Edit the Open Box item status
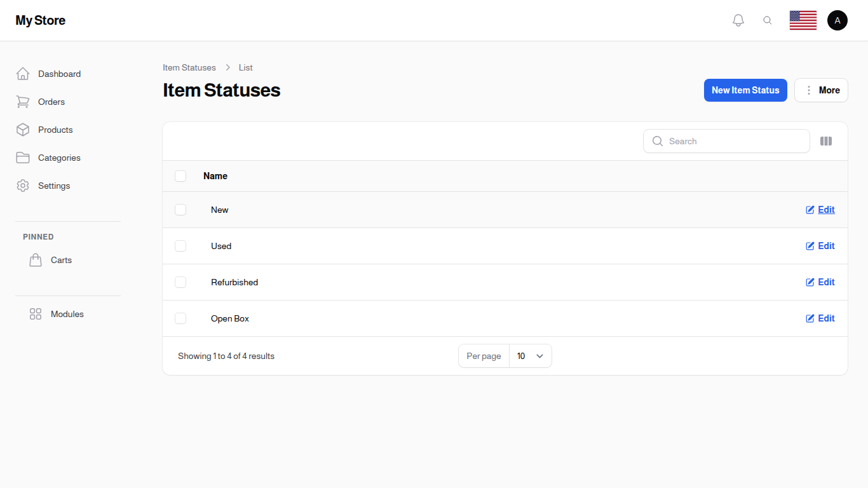Screen dimensions: 868x488 pyautogui.click(x=820, y=318)
